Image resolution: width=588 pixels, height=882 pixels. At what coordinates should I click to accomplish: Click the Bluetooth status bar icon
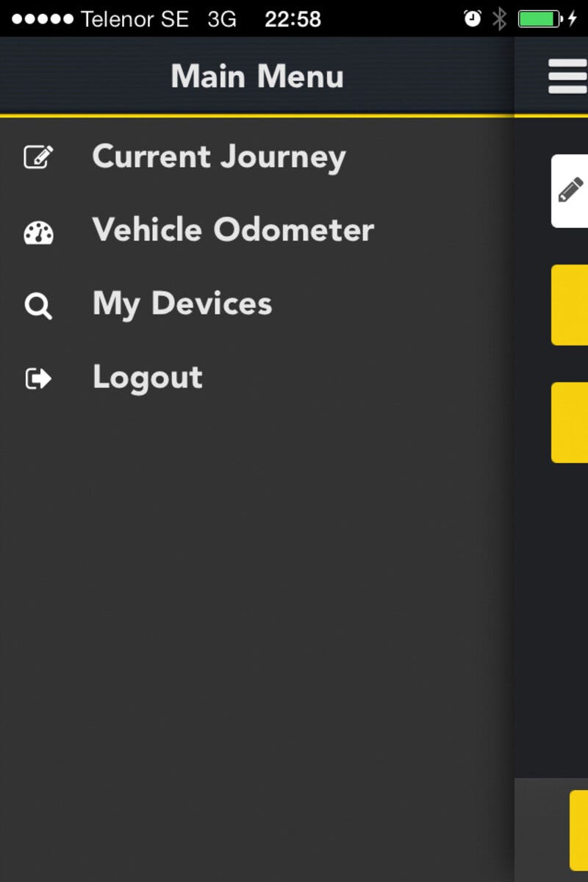[x=500, y=18]
